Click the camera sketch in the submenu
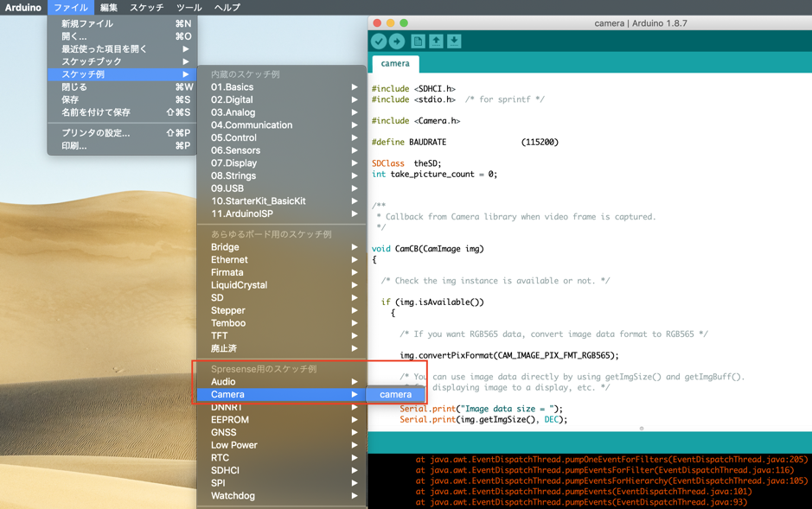Viewport: 812px width, 509px height. [396, 394]
